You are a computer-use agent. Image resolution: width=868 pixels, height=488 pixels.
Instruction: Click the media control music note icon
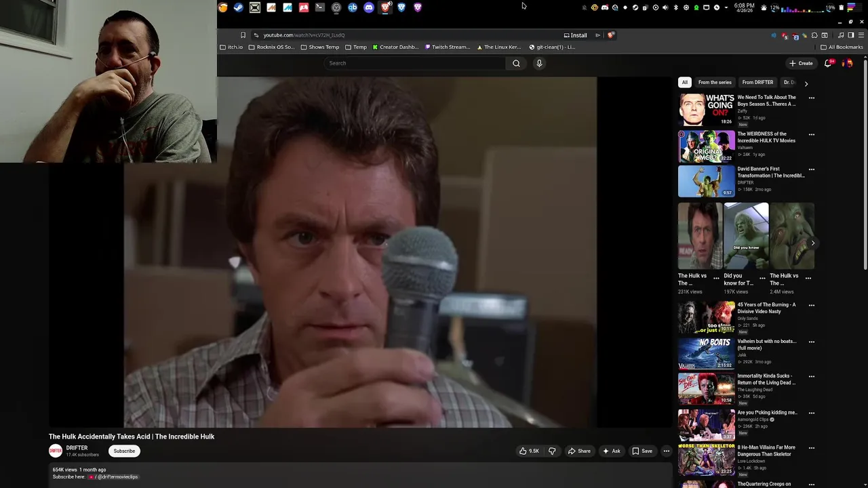[841, 35]
